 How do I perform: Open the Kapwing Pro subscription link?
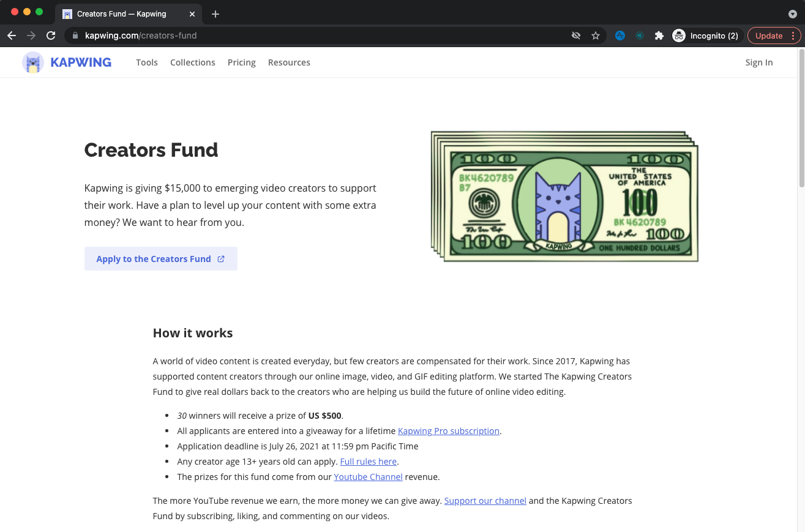[449, 431]
